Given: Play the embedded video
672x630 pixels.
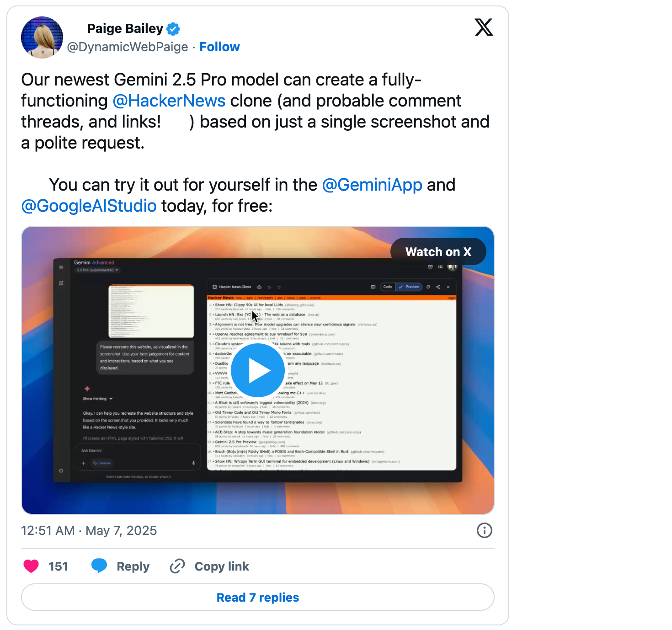Looking at the screenshot, I should [258, 370].
